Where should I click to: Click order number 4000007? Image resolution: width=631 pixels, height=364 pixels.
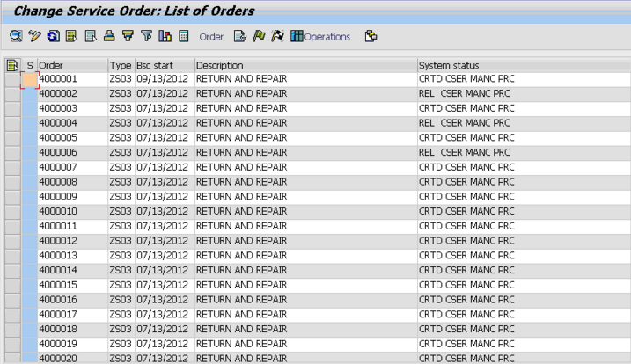(58, 167)
